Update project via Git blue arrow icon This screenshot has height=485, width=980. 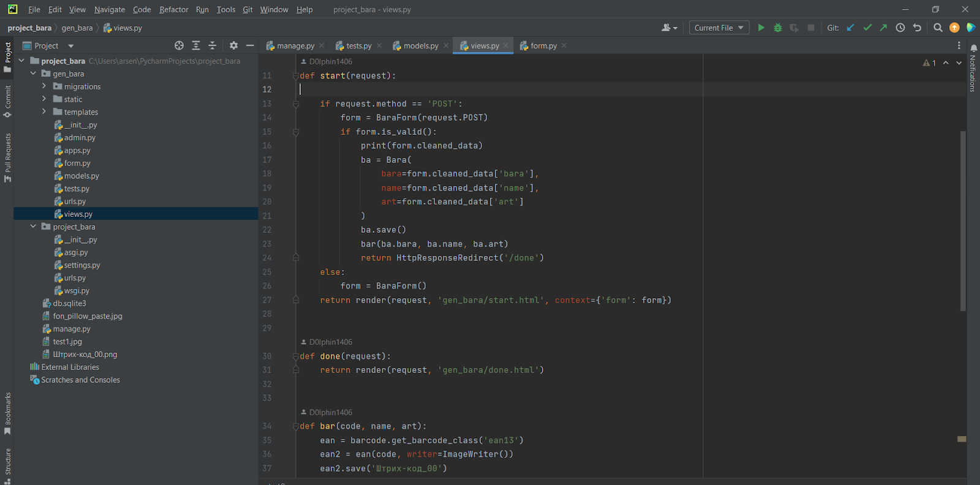coord(850,28)
